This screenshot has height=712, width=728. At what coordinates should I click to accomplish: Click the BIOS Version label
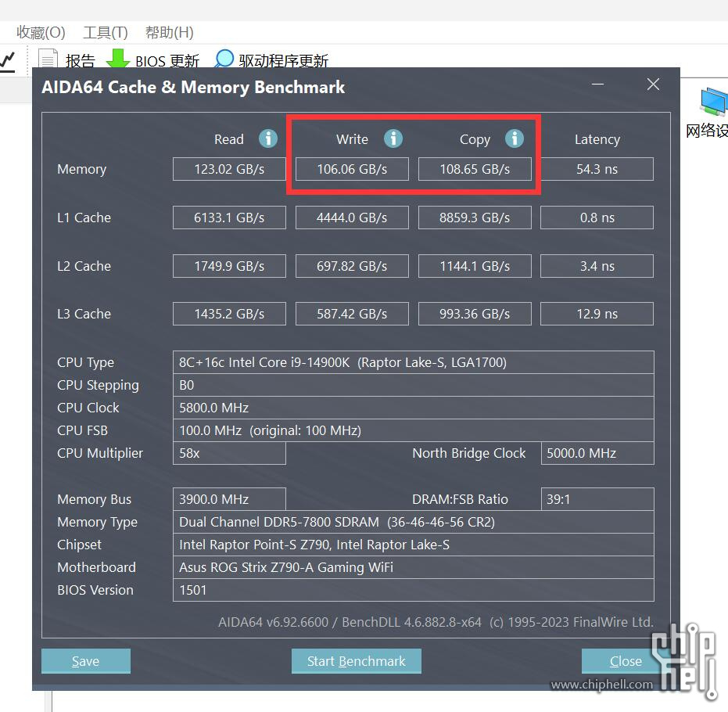pos(95,590)
